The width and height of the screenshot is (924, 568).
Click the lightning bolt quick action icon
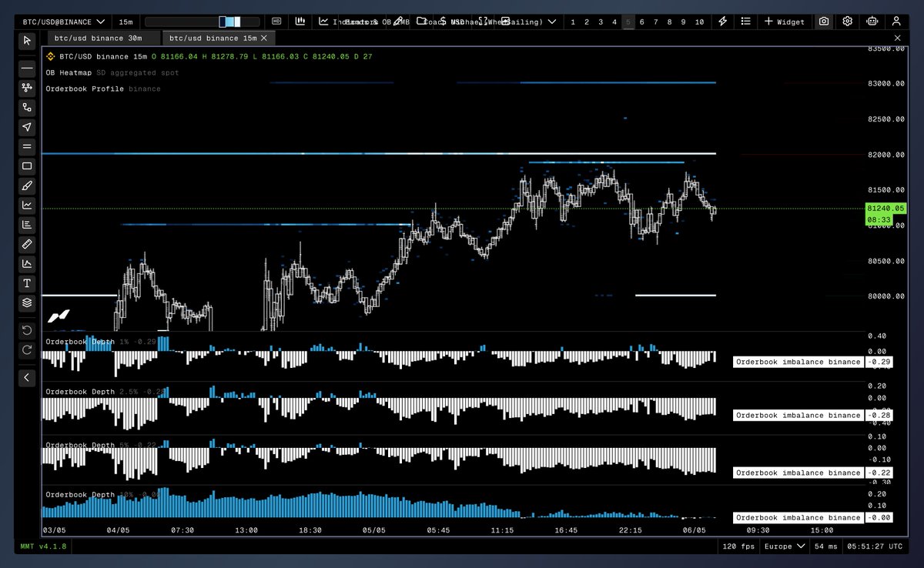click(x=722, y=22)
